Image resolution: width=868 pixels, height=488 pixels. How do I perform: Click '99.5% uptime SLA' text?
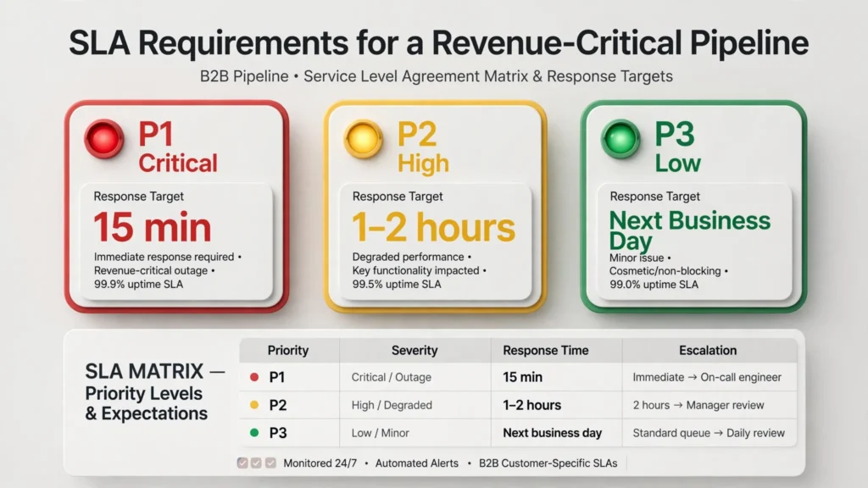(x=397, y=285)
